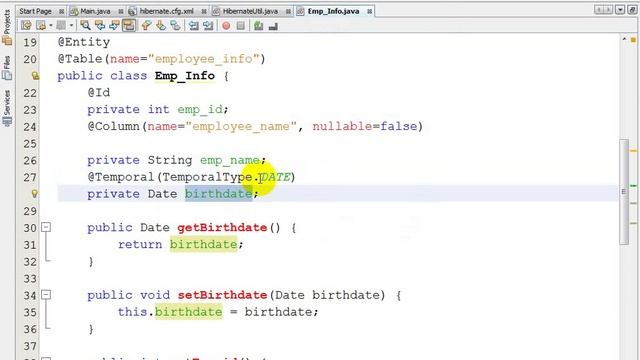Go to the next bookmark

click(x=161, y=26)
